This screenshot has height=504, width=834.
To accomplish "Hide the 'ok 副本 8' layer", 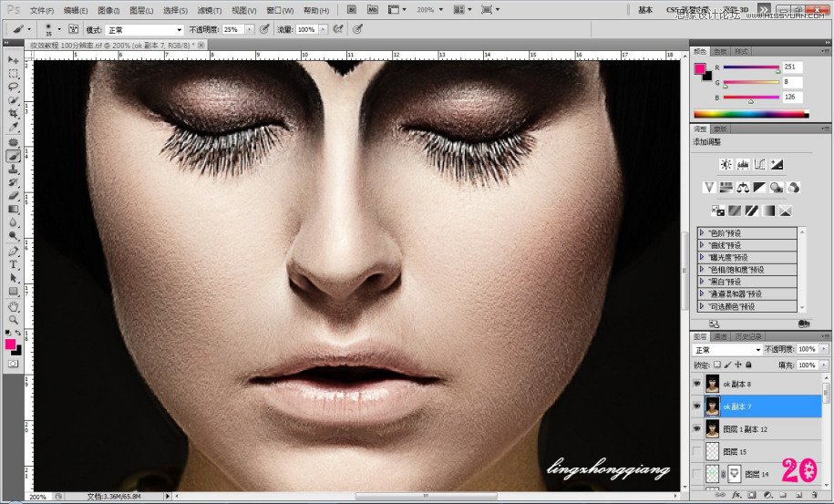I will (x=697, y=384).
